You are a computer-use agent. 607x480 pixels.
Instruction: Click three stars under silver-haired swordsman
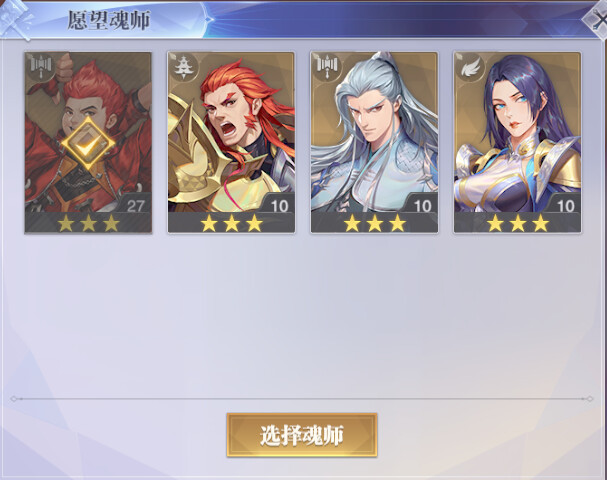click(x=374, y=223)
